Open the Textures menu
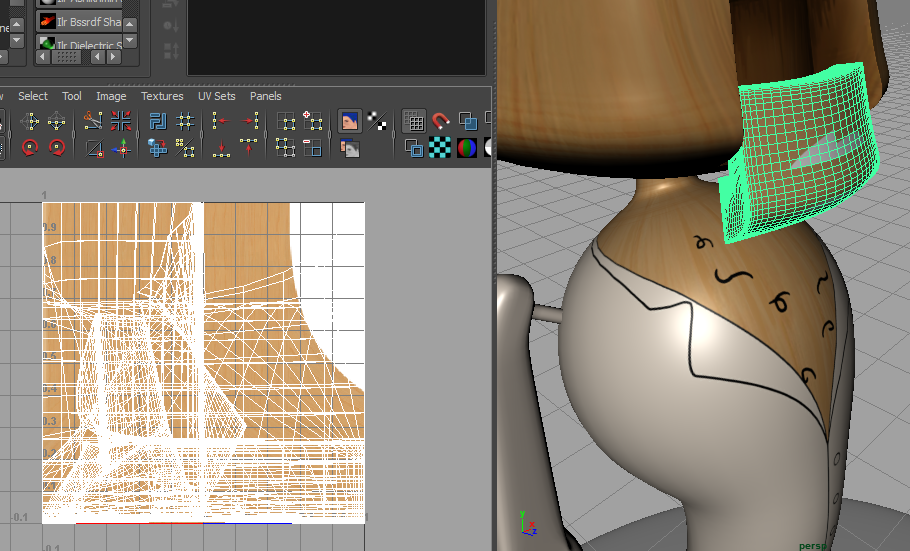The height and width of the screenshot is (551, 910). [162, 96]
